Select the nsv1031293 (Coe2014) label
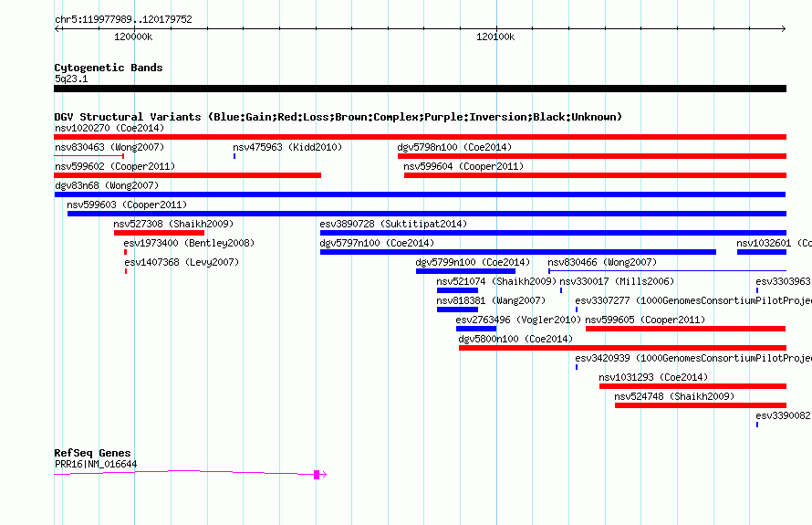This screenshot has width=812, height=525. coord(653,377)
